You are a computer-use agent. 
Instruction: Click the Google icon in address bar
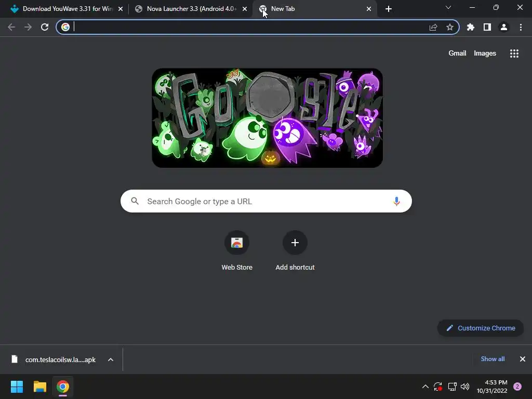tap(65, 27)
